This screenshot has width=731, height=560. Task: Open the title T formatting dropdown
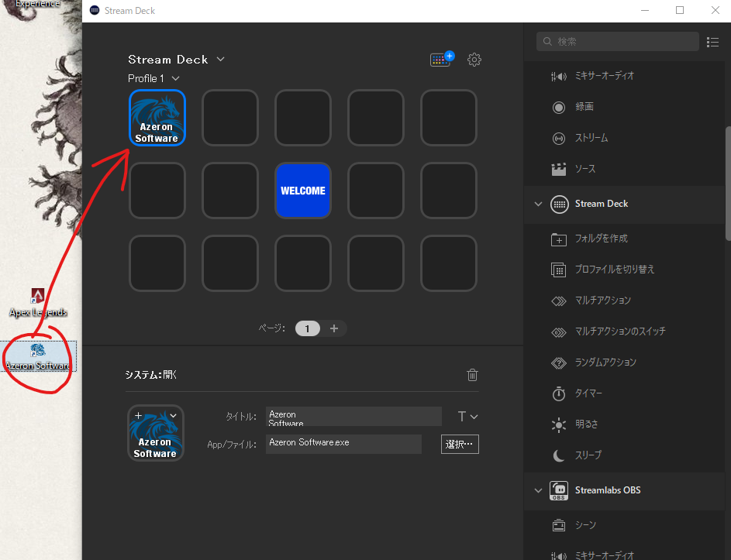coord(467,417)
